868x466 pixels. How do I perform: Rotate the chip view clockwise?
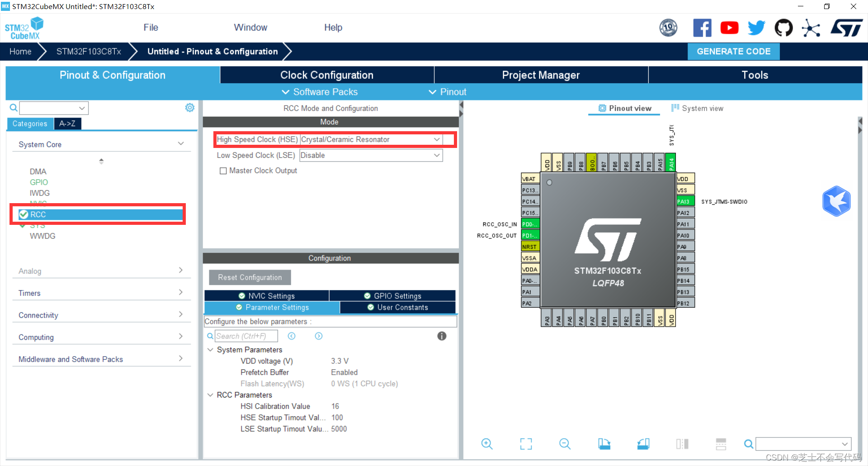coord(604,444)
